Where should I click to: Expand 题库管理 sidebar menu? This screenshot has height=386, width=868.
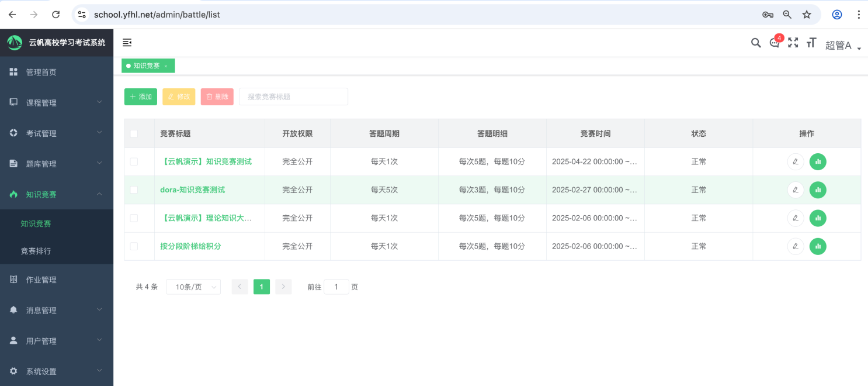pos(57,164)
